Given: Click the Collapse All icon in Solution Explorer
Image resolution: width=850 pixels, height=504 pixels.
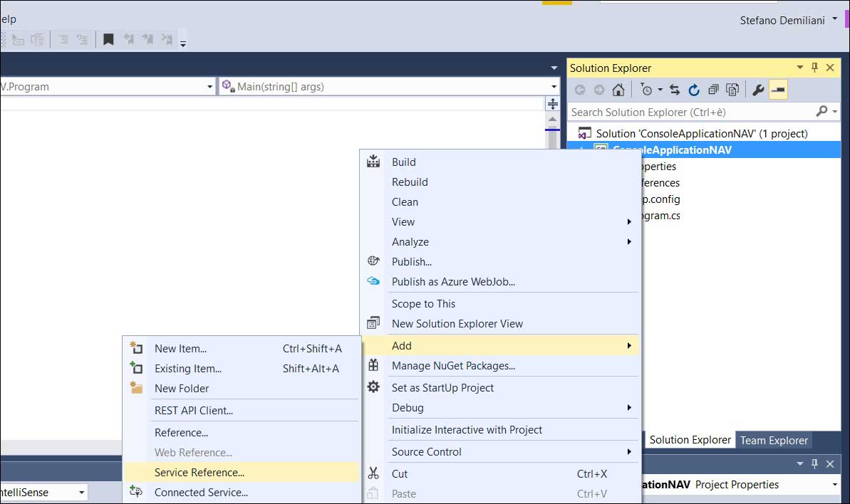Looking at the screenshot, I should point(713,90).
